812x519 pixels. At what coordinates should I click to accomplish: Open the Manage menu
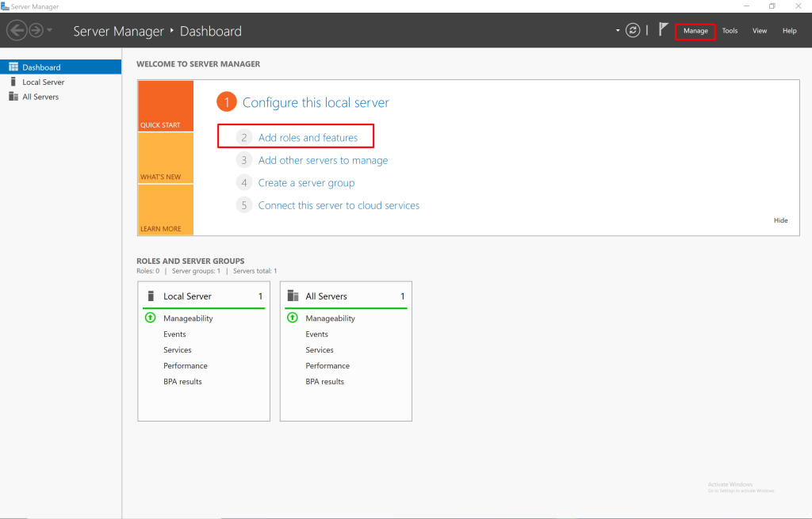coord(695,31)
